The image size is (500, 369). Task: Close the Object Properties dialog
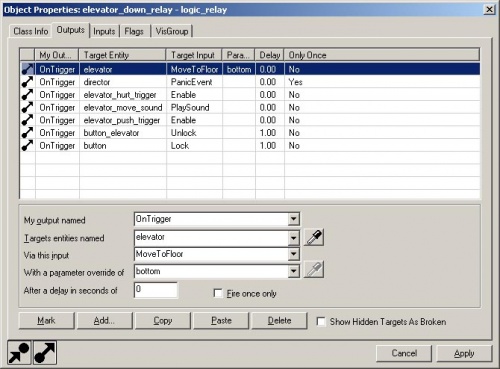(x=489, y=9)
